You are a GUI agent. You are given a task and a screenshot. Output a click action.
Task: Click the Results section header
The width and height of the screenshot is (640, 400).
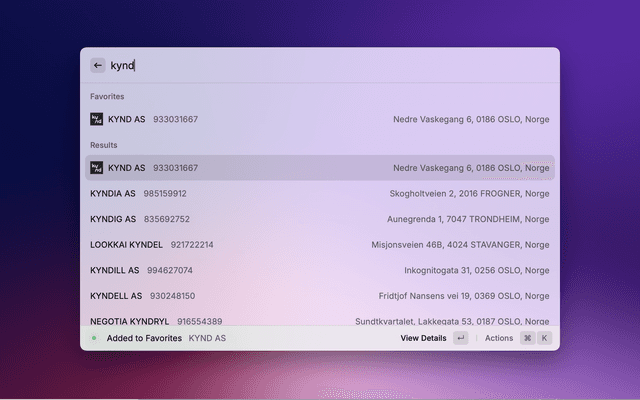(104, 145)
